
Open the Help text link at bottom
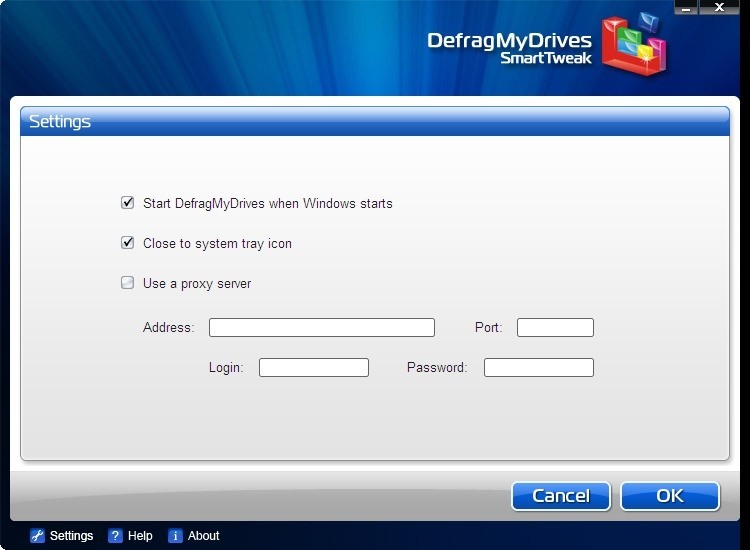(x=140, y=536)
